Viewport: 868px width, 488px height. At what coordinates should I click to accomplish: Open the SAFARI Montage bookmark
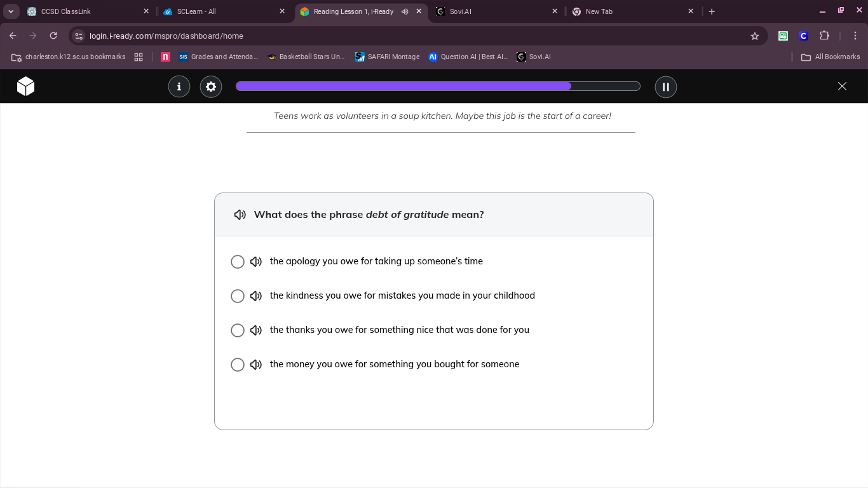[387, 57]
